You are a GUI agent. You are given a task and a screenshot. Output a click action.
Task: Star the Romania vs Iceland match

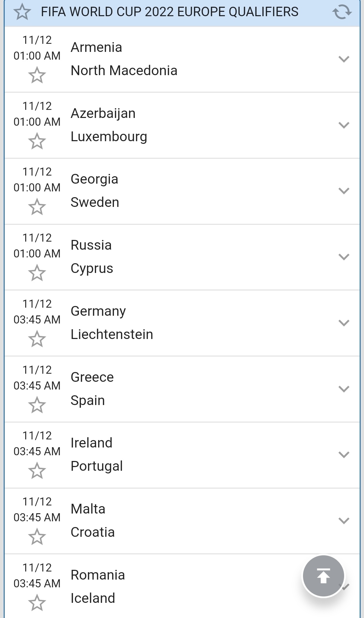coord(37,602)
